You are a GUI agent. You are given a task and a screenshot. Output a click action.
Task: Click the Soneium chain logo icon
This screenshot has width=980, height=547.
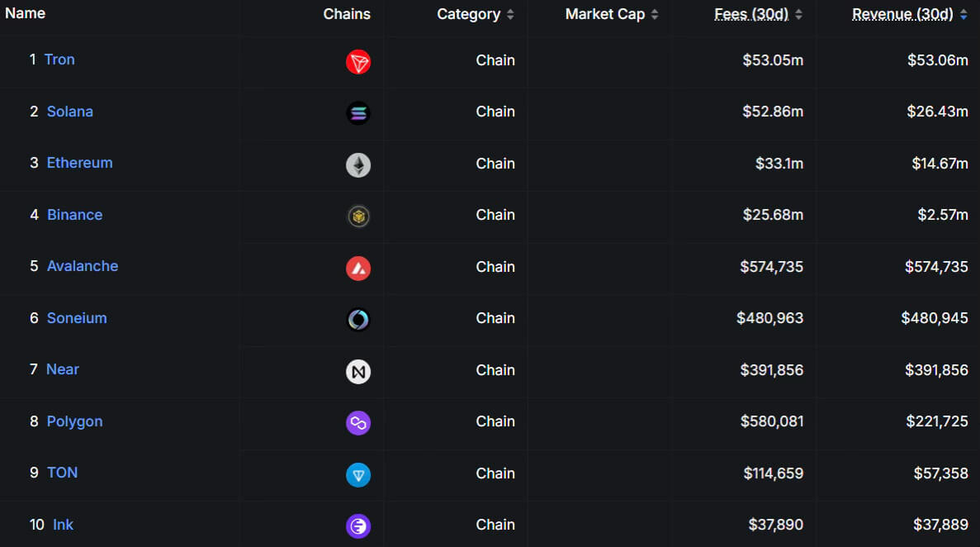tap(358, 320)
